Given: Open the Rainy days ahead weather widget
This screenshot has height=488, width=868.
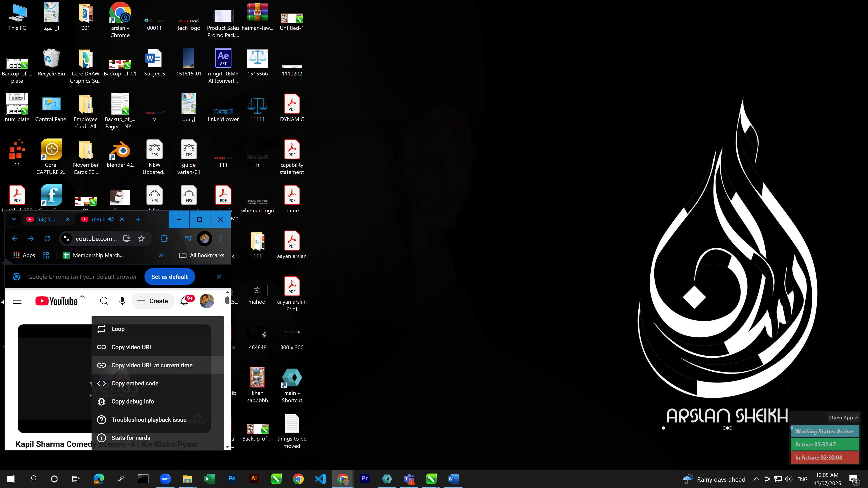Looking at the screenshot, I should pos(714,479).
